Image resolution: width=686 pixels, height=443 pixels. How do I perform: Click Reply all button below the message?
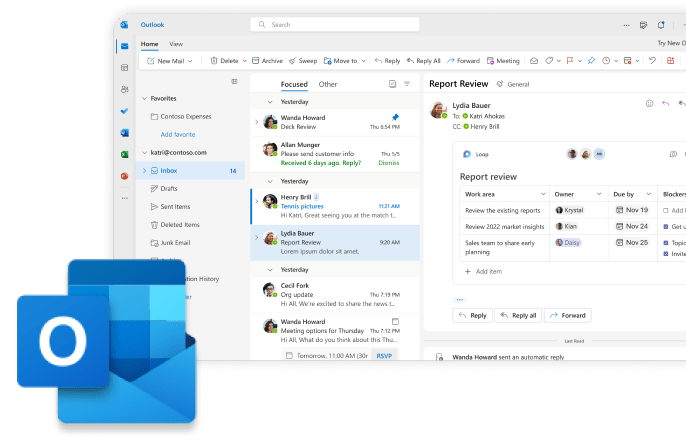click(518, 315)
